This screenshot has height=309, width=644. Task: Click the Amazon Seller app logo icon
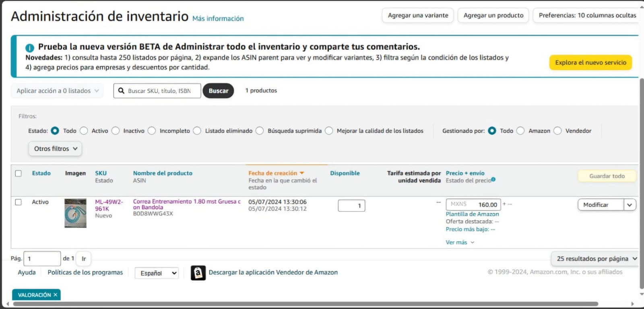coord(198,273)
